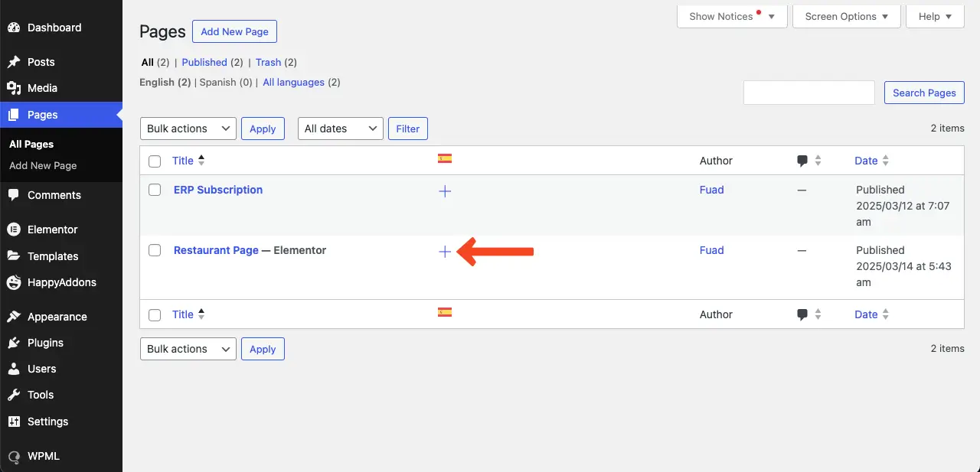Click the Posts pin icon
Screen dimensions: 980x472
coord(14,62)
